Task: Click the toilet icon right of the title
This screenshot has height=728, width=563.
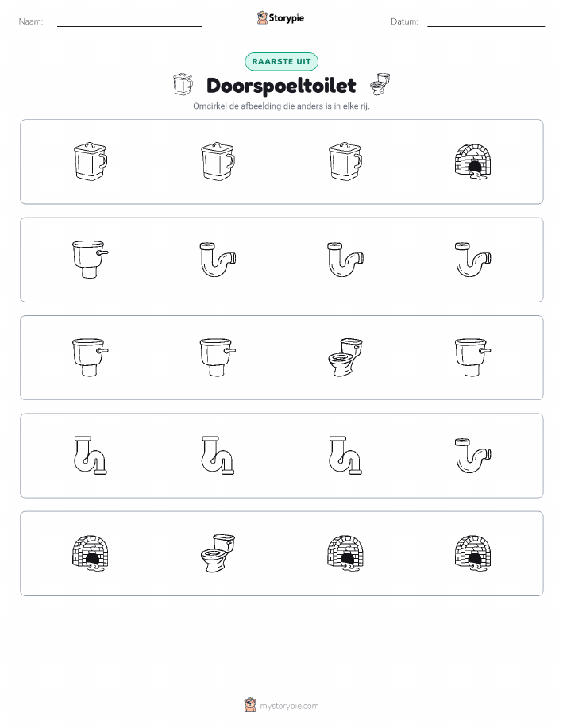Action: point(380,84)
